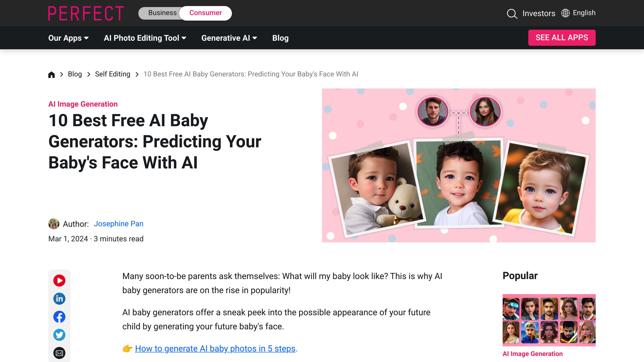Open the 'How to generate AI baby photos' link
The image size is (644, 362).
pos(215,348)
